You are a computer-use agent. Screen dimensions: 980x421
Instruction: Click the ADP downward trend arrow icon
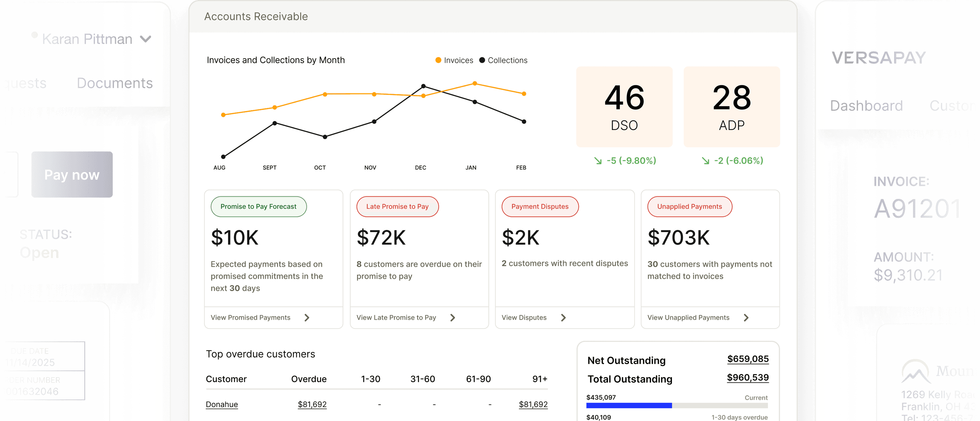coord(706,161)
